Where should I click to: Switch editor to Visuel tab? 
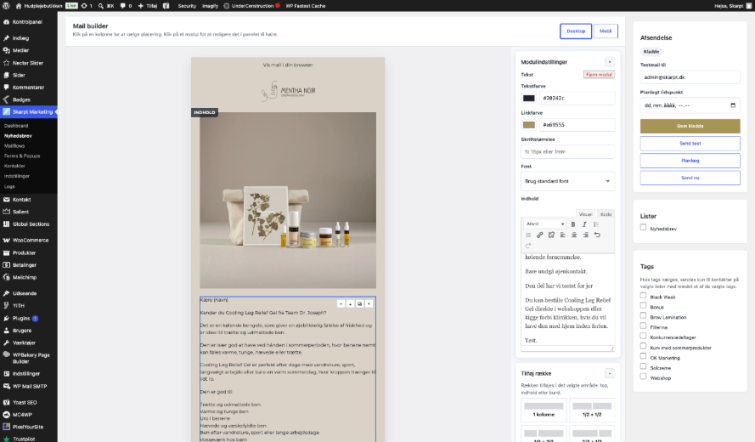pos(586,214)
